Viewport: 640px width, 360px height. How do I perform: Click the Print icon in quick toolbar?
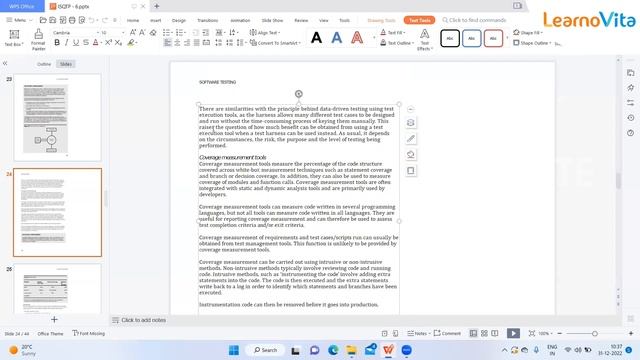tap(72, 20)
